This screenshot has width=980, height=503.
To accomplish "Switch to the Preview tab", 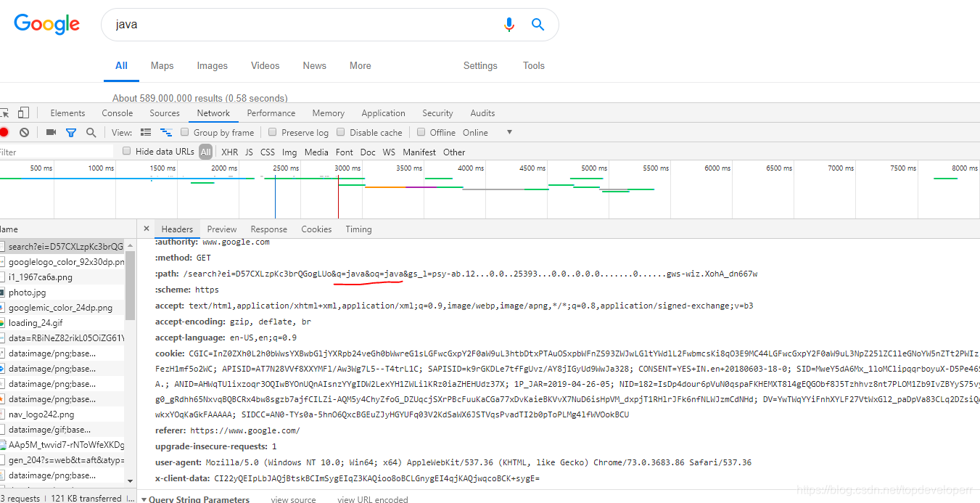I will pos(222,229).
